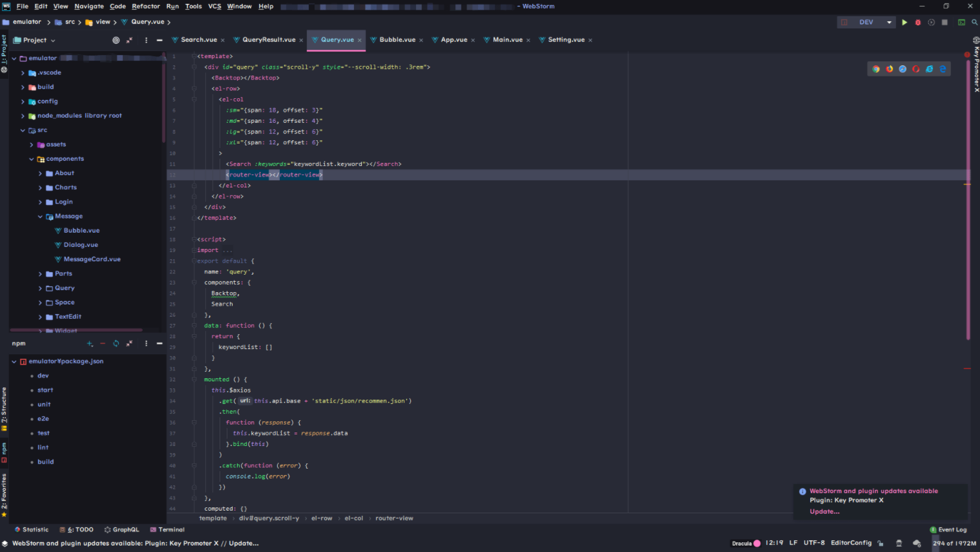Preview the file in Opera browser
The image size is (980, 552).
[x=916, y=69]
